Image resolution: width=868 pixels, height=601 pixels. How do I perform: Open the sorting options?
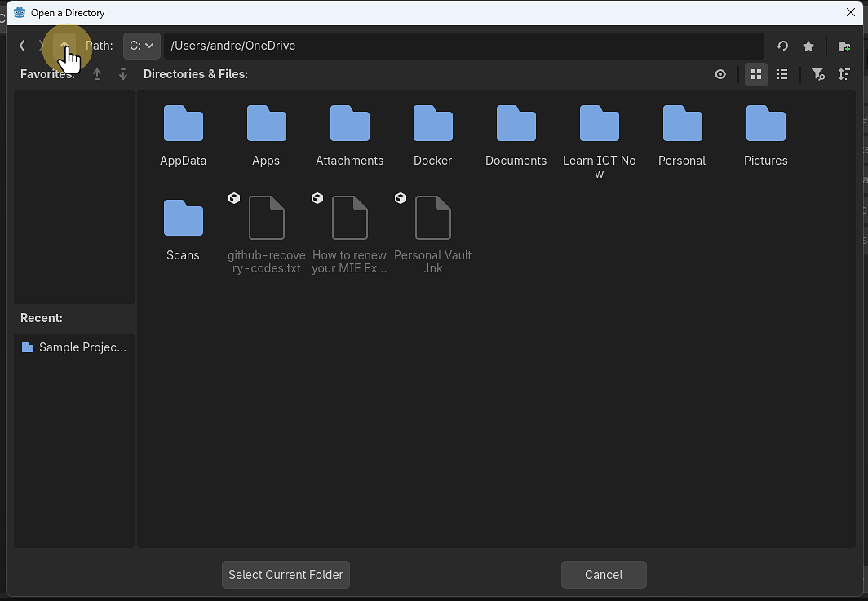tap(844, 74)
